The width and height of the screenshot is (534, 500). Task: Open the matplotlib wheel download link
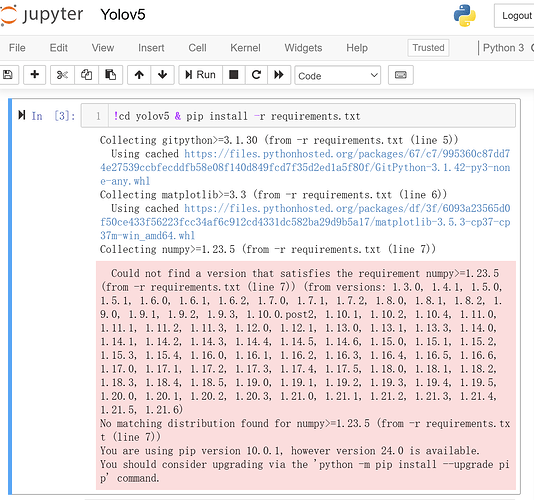305,222
